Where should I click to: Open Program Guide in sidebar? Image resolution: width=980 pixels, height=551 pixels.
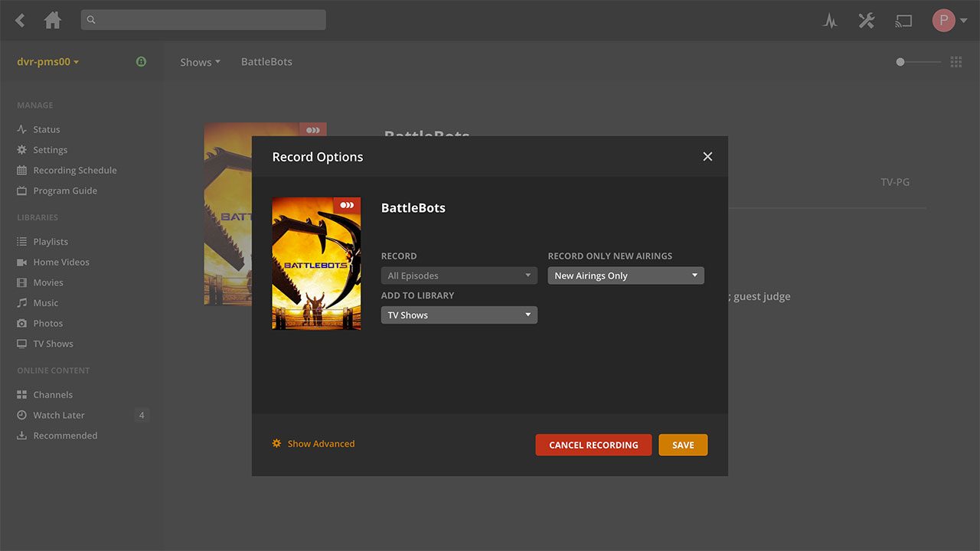tap(65, 191)
